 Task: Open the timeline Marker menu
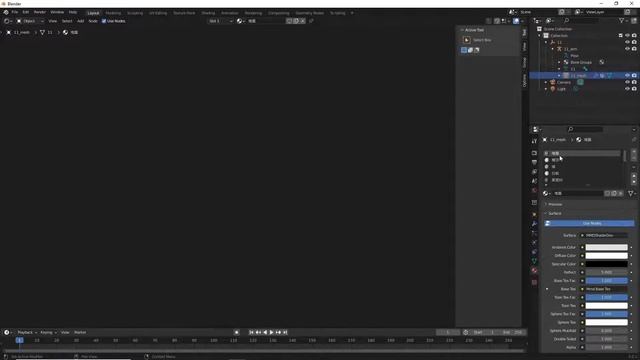coord(80,332)
